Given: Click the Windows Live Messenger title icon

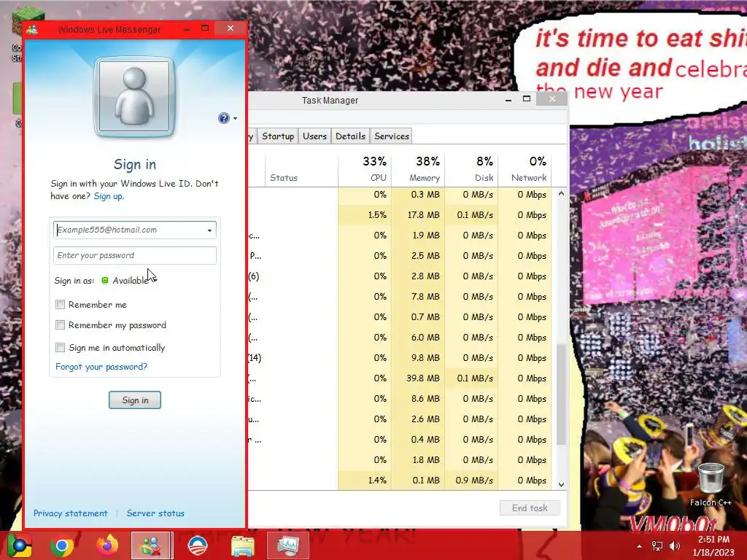Looking at the screenshot, I should pos(32,29).
